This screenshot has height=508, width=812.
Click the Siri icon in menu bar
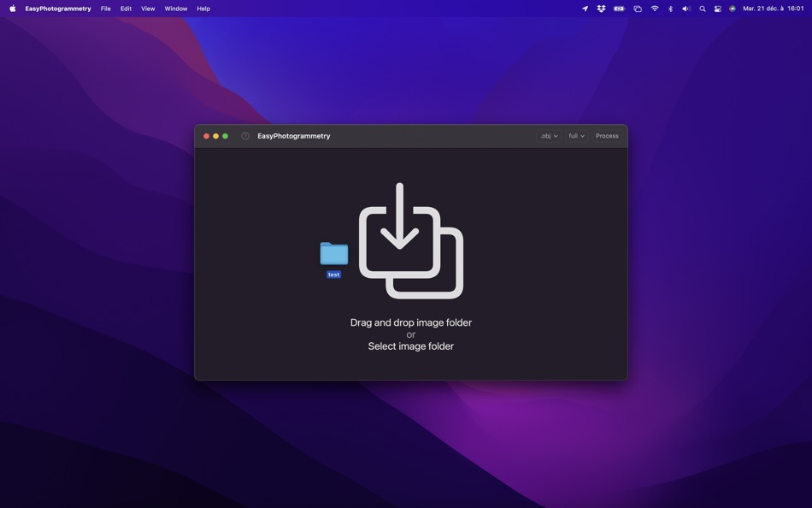point(733,9)
